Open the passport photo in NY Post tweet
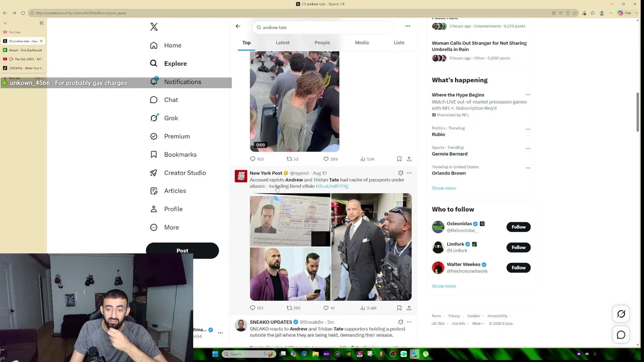The image size is (644, 362). coord(290,220)
